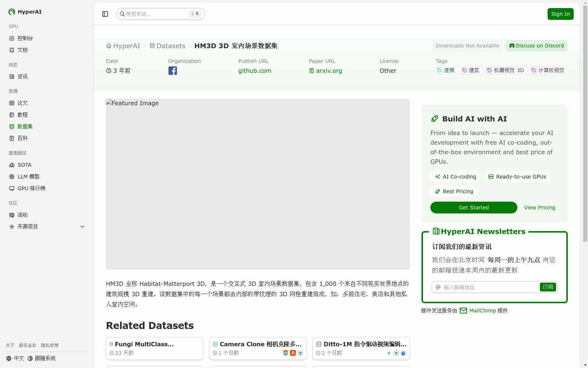Click the clock icon next to 3 年前
This screenshot has height=368, width=588.
(109, 71)
